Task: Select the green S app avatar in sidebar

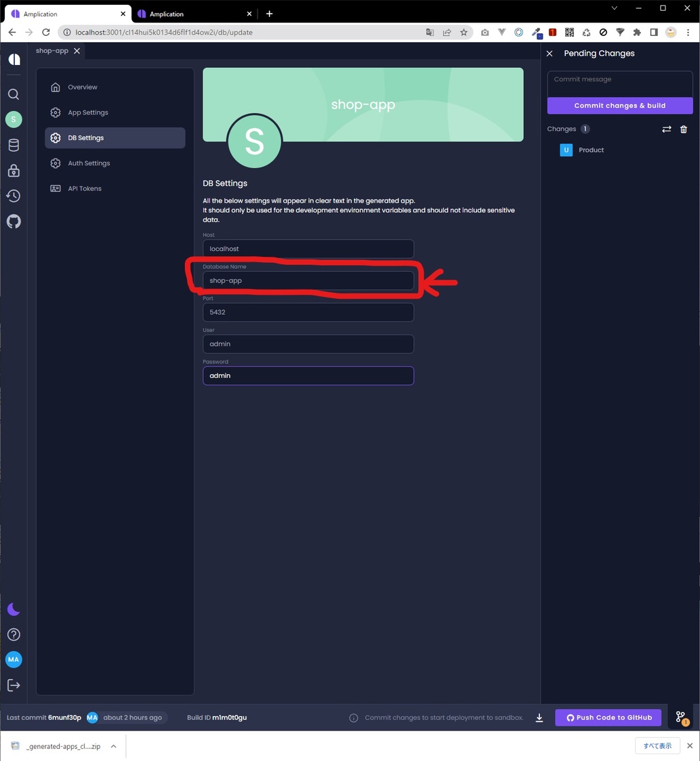Action: pyautogui.click(x=14, y=119)
